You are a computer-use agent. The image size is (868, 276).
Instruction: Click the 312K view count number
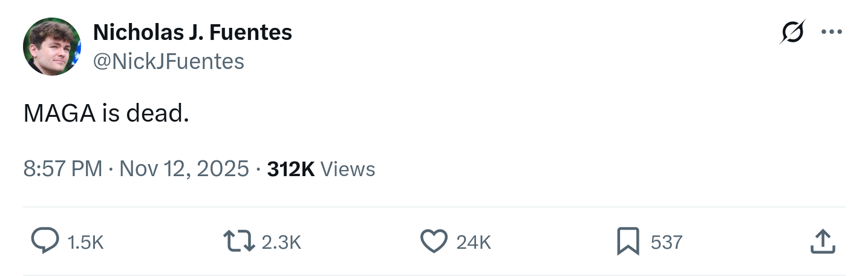click(x=290, y=169)
